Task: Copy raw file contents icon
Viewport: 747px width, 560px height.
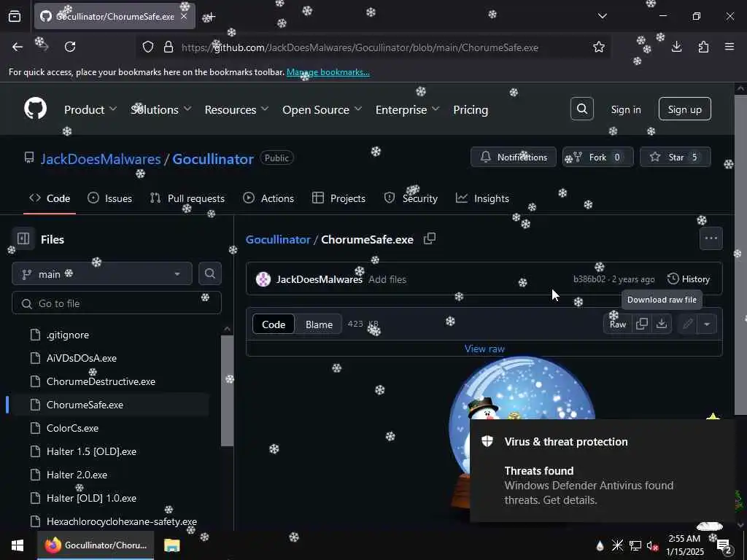Action: (x=642, y=324)
